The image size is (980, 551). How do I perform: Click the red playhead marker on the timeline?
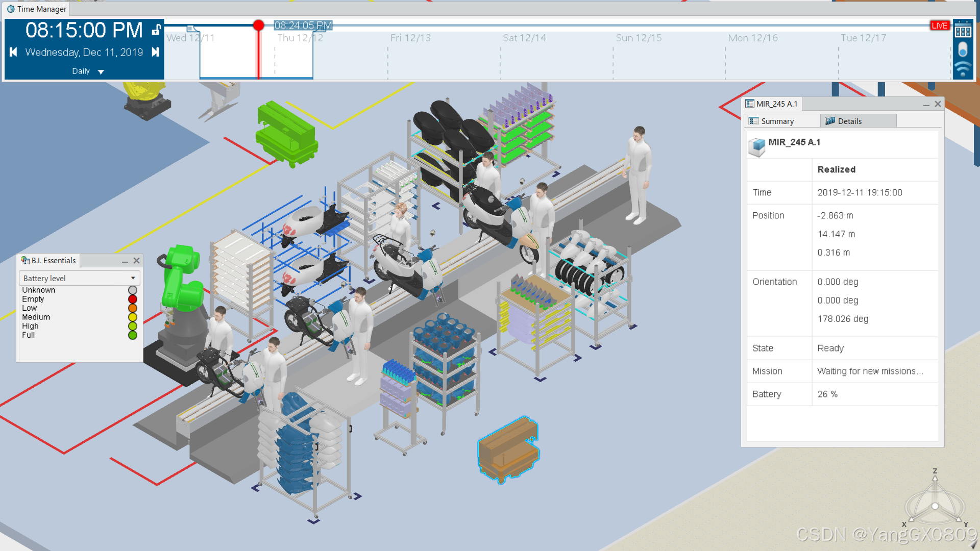click(x=259, y=26)
